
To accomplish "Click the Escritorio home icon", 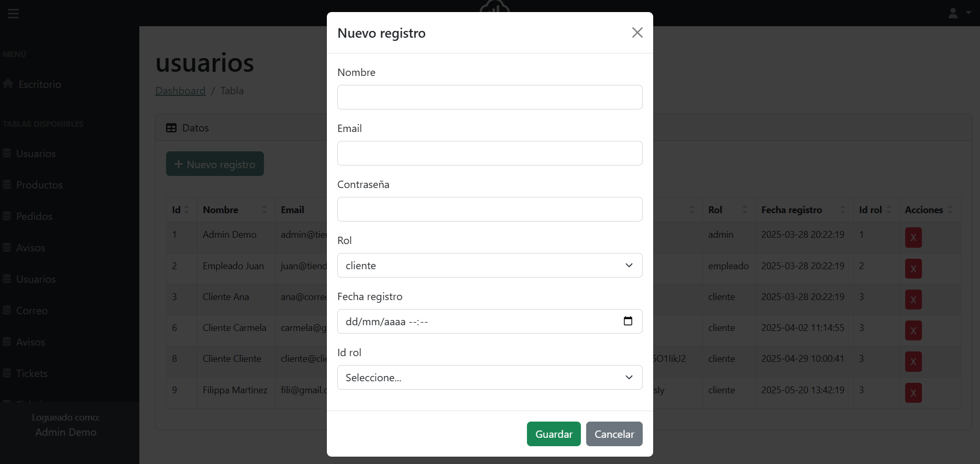I will (x=7, y=84).
